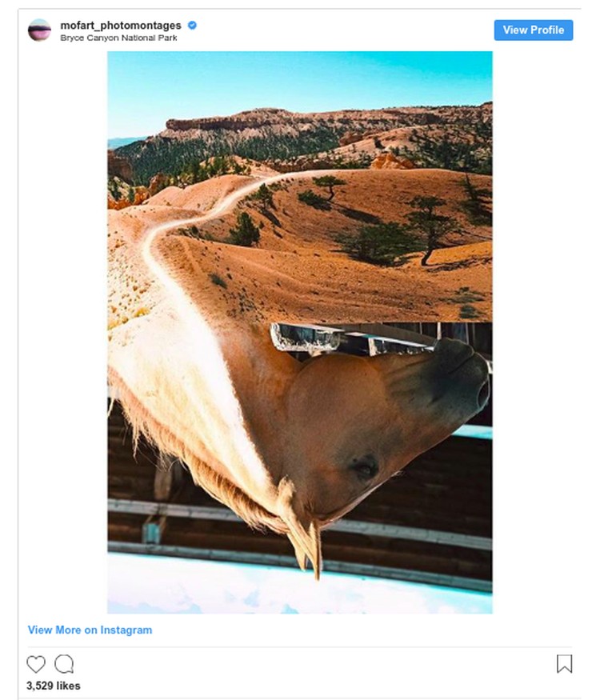Save the post with the bookmark icon
The image size is (600, 700).
click(564, 664)
